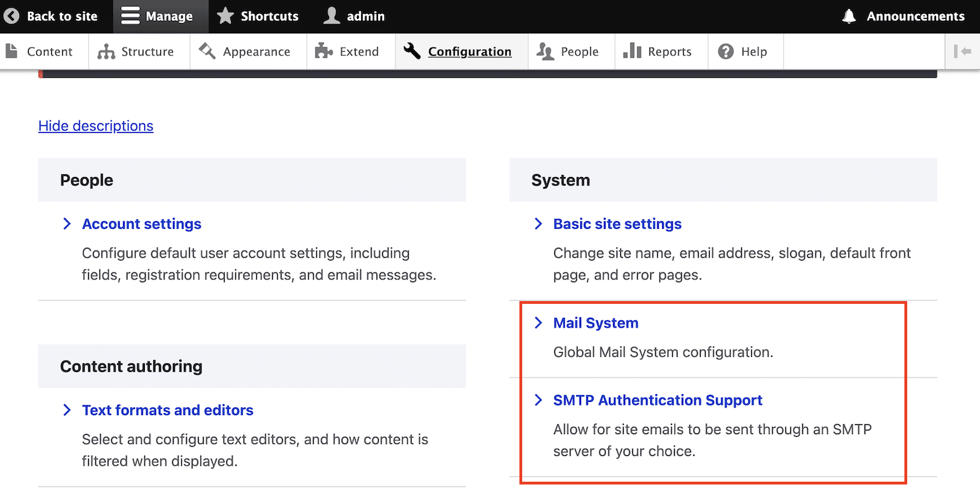Expand the Mail System chevron
The image size is (980, 488).
tap(538, 323)
